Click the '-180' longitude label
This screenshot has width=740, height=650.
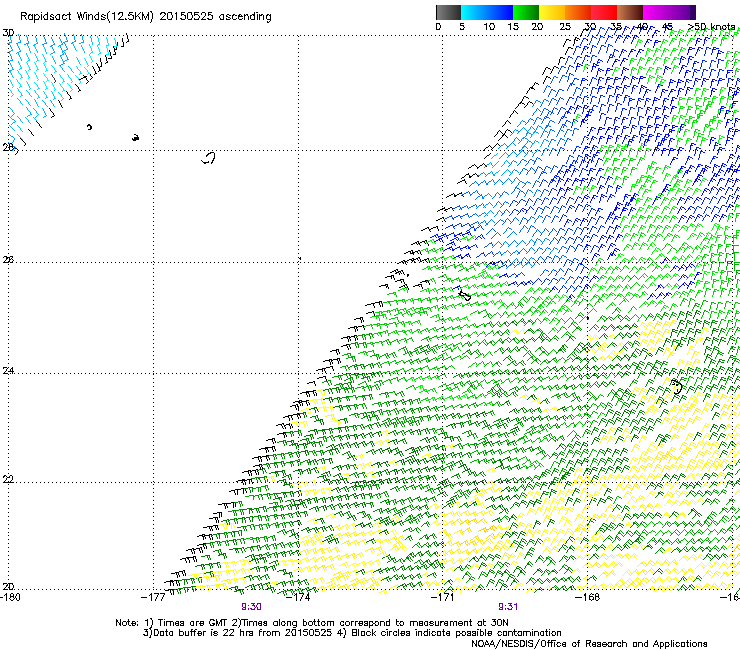pyautogui.click(x=10, y=597)
